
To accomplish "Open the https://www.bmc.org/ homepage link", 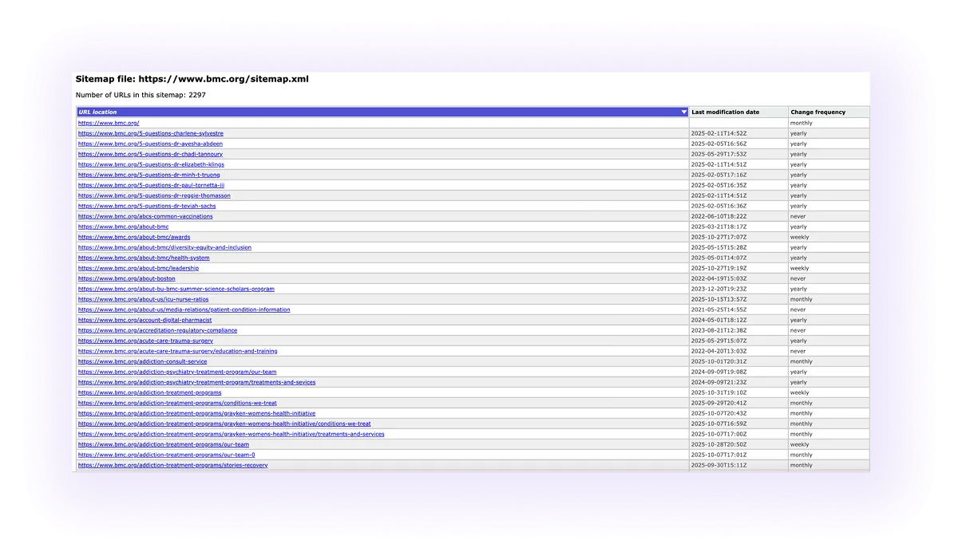I will (x=108, y=122).
